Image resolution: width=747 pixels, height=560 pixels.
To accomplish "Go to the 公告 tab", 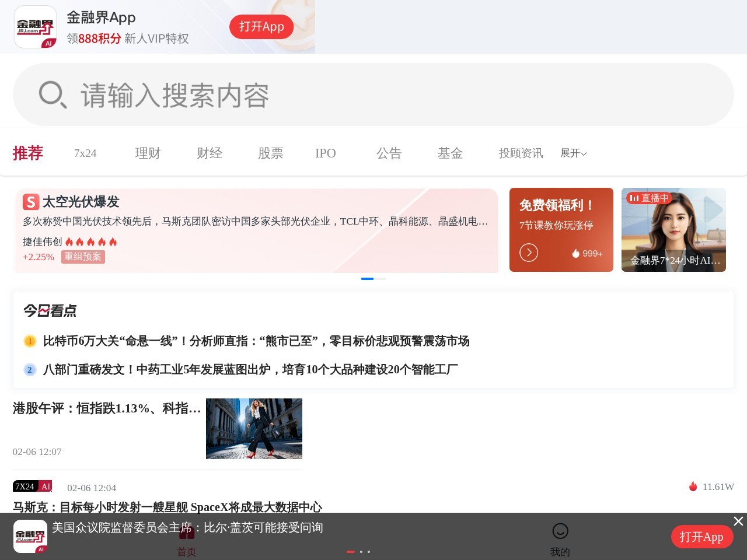I will tap(389, 153).
